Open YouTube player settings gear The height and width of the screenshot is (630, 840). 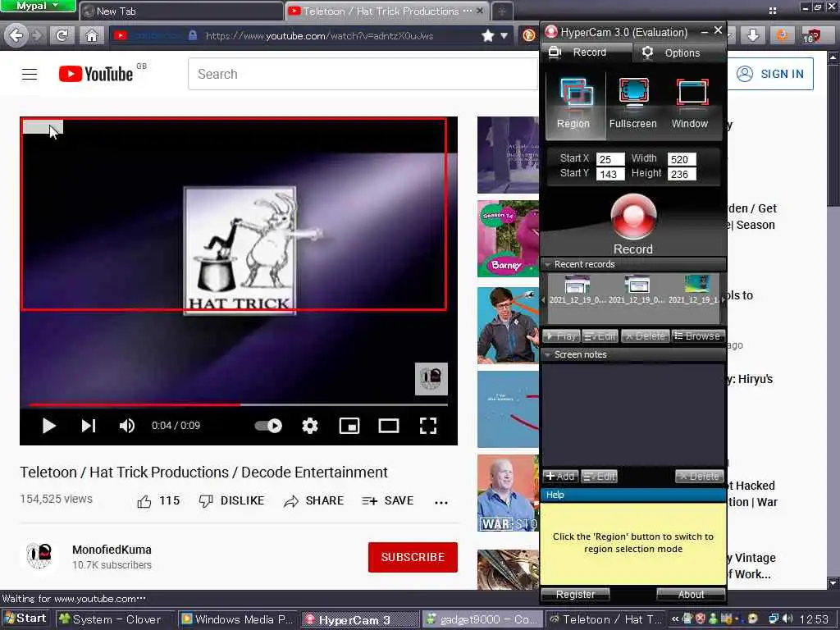(309, 426)
